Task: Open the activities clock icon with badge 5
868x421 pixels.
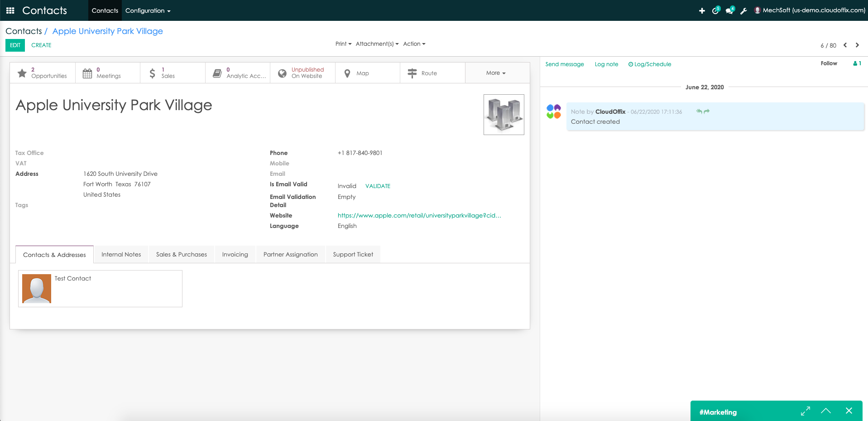Action: pyautogui.click(x=716, y=10)
